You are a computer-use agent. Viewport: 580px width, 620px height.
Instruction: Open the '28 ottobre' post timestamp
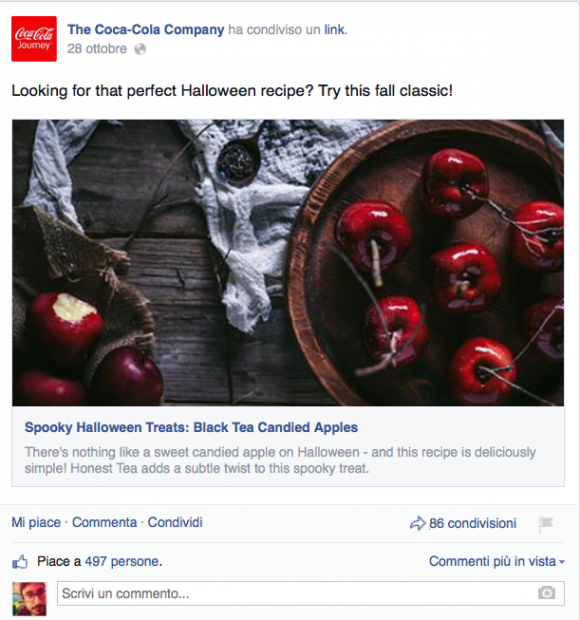pos(97,49)
